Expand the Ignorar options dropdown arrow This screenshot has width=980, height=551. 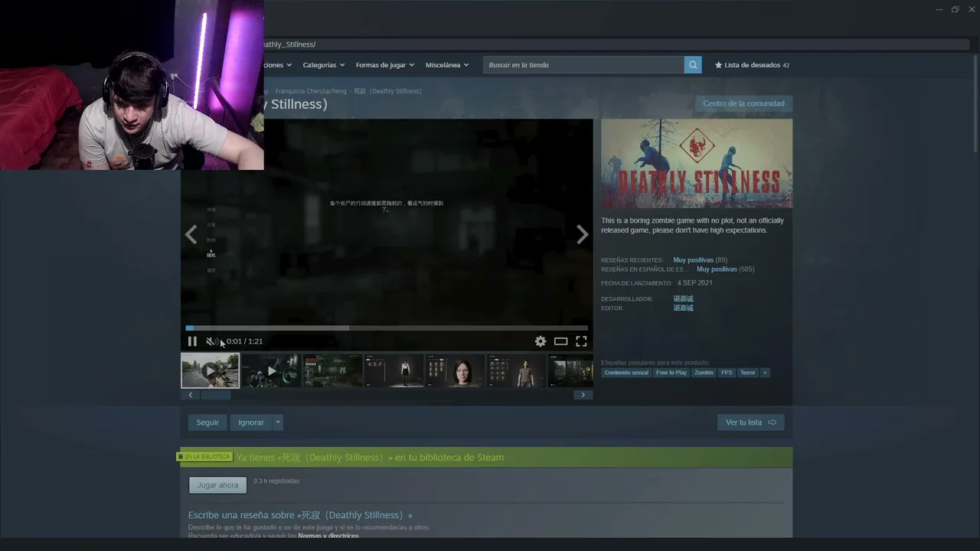click(x=278, y=422)
